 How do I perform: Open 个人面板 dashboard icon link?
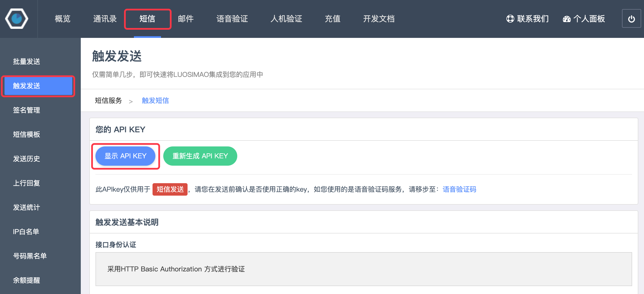[x=584, y=19]
